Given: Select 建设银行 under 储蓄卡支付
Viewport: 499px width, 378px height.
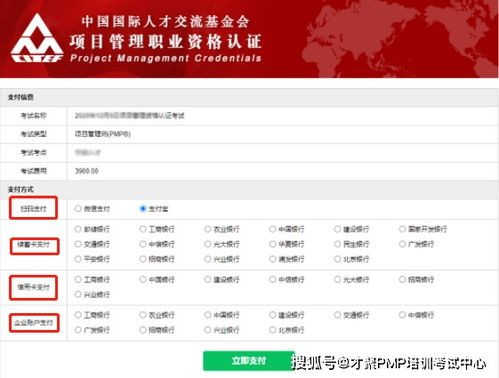Looking at the screenshot, I should coord(337,229).
